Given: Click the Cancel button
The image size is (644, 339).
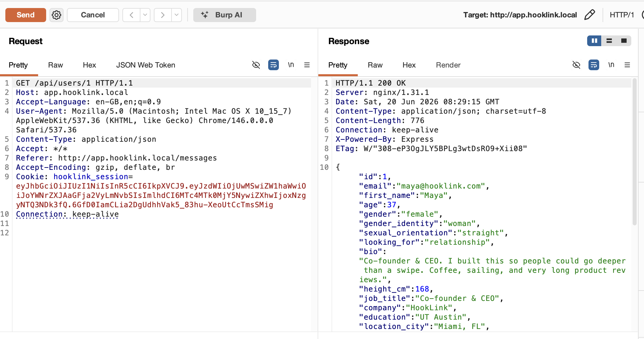Looking at the screenshot, I should tap(93, 15).
